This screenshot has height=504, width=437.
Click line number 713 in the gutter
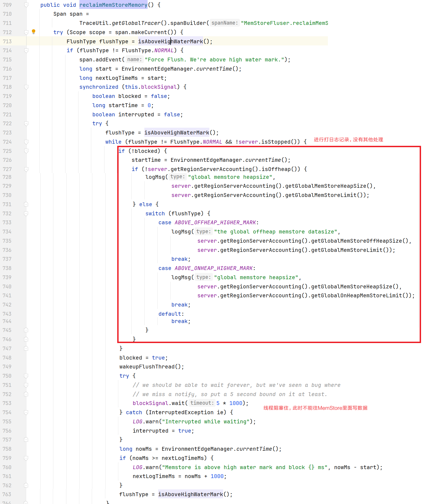(x=7, y=41)
